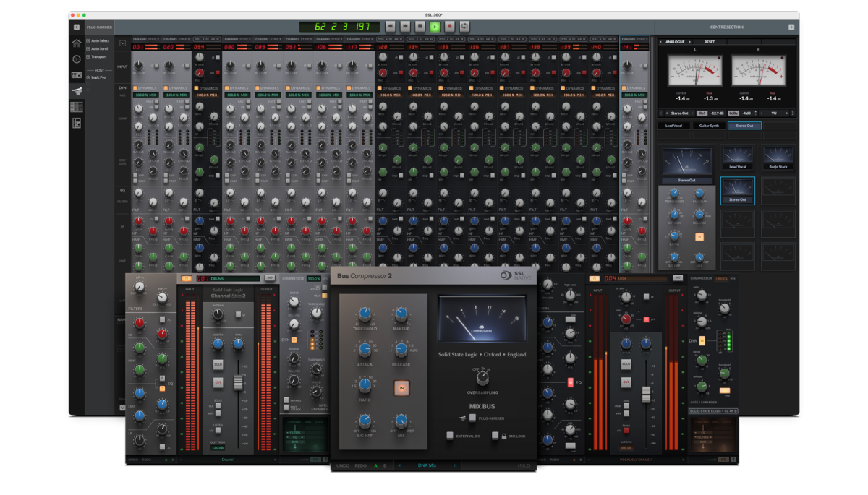Click the compression VU meter on Bus Compressor 2
This screenshot has height=495, width=868.
[x=482, y=319]
